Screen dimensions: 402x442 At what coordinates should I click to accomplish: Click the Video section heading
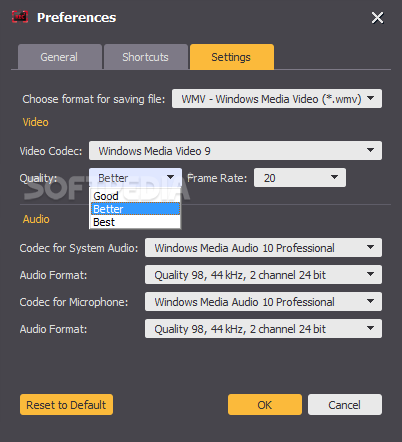(35, 122)
